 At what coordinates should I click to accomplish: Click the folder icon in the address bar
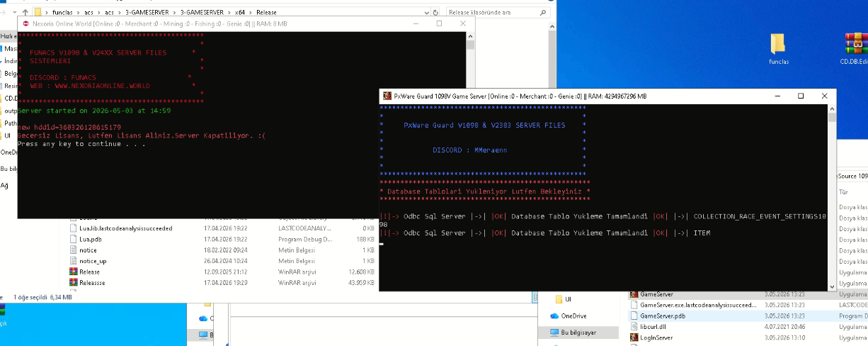pyautogui.click(x=38, y=12)
